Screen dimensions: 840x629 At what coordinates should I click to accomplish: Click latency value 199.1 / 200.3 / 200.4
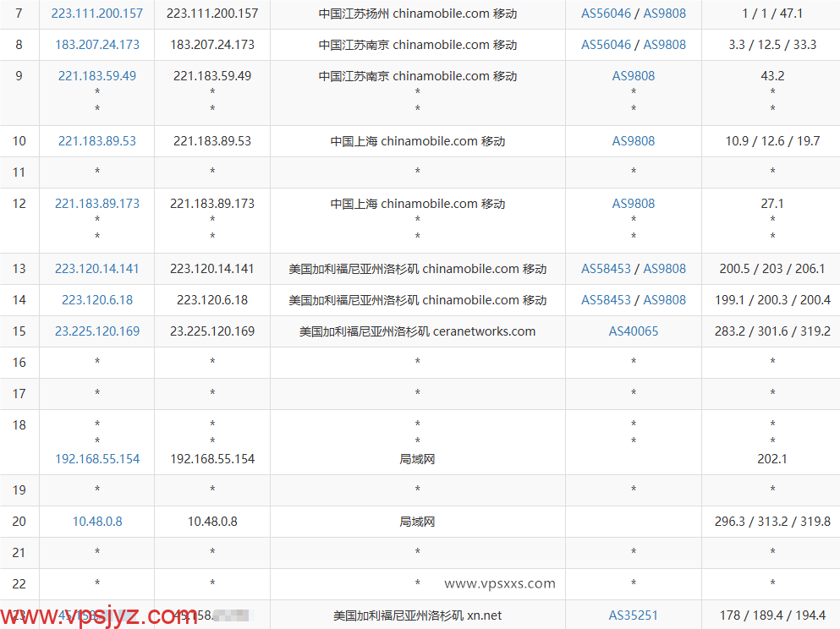click(x=772, y=300)
